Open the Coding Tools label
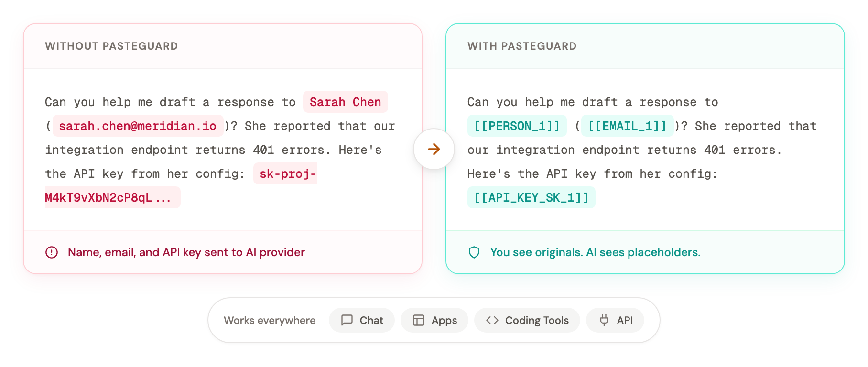This screenshot has height=367, width=868. click(x=537, y=320)
